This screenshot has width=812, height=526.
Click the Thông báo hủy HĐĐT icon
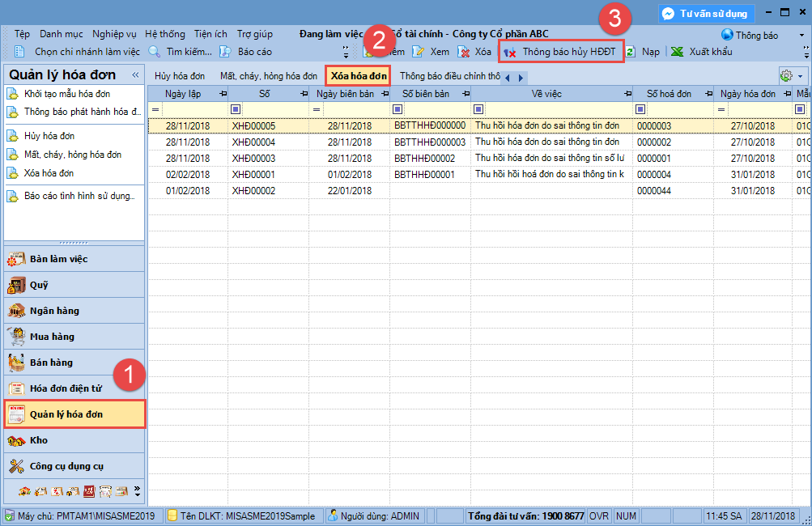(510, 53)
